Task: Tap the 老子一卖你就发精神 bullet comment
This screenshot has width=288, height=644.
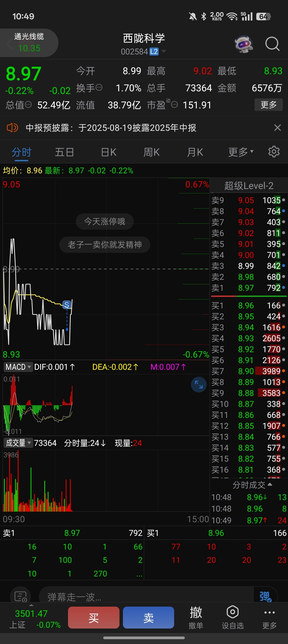Action: tap(105, 245)
